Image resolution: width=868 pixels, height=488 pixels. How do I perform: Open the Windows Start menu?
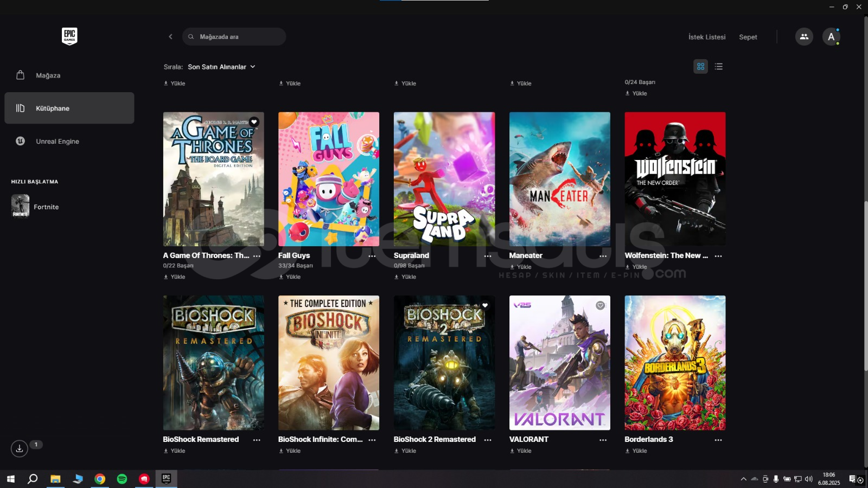[x=10, y=479]
